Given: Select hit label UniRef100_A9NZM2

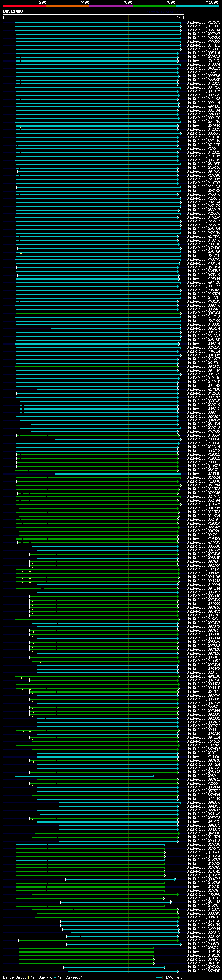Looking at the screenshot, I should [x=203, y=917].
